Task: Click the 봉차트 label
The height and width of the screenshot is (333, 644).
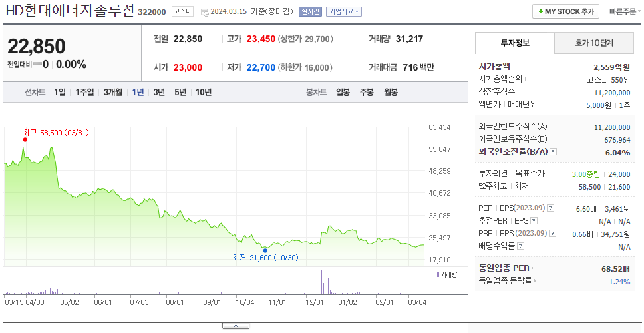Action: (316, 92)
